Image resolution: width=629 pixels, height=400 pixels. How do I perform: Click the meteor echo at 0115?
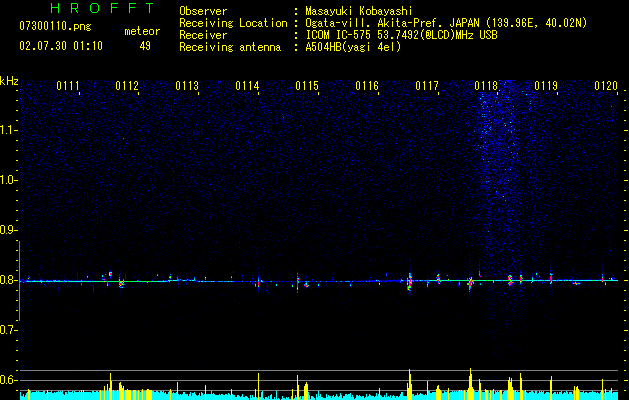(x=298, y=282)
